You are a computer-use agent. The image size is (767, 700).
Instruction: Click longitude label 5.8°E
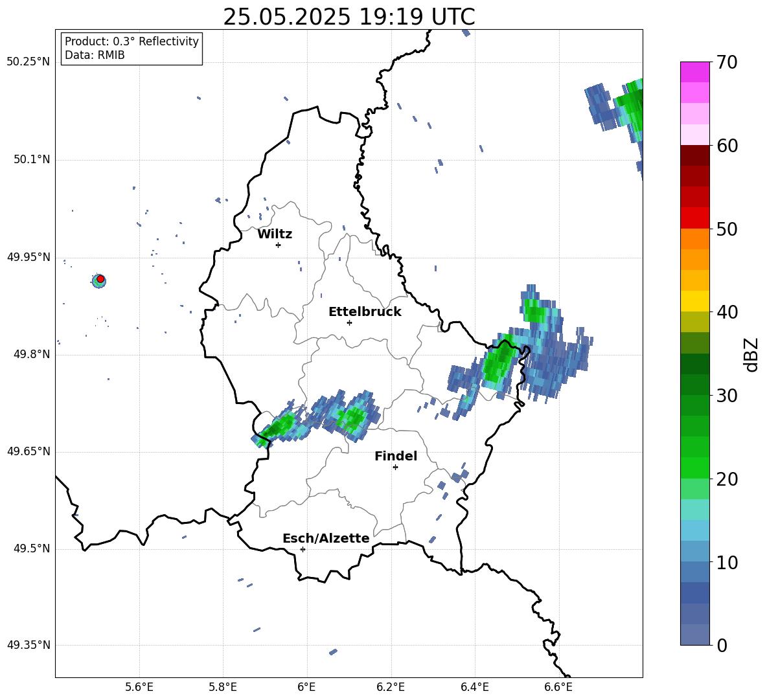point(223,687)
